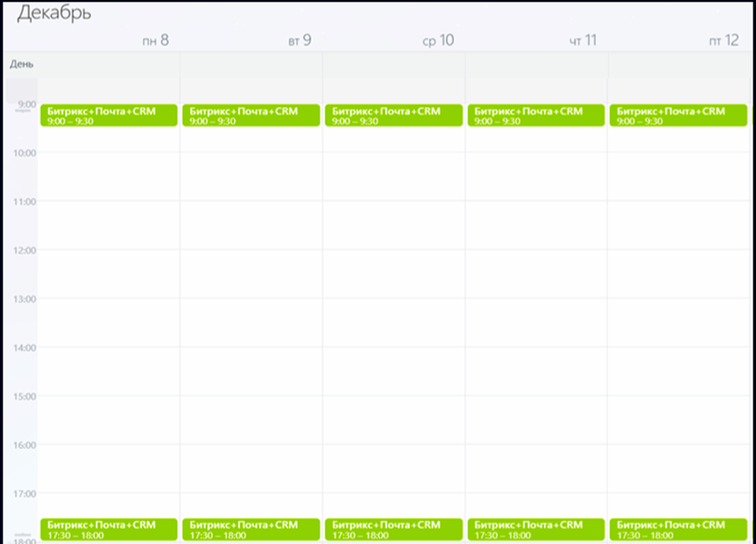Open Tuesday 17:30 Битрикс+Почта+CRM event
This screenshot has width=756, height=544.
tap(251, 529)
